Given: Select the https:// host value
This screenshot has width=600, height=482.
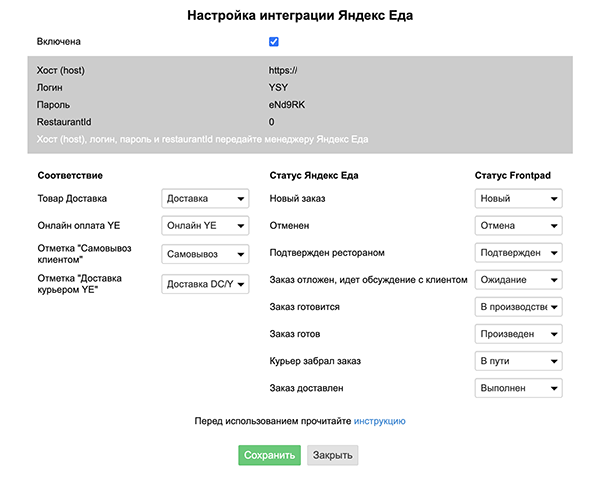Looking at the screenshot, I should tap(283, 70).
